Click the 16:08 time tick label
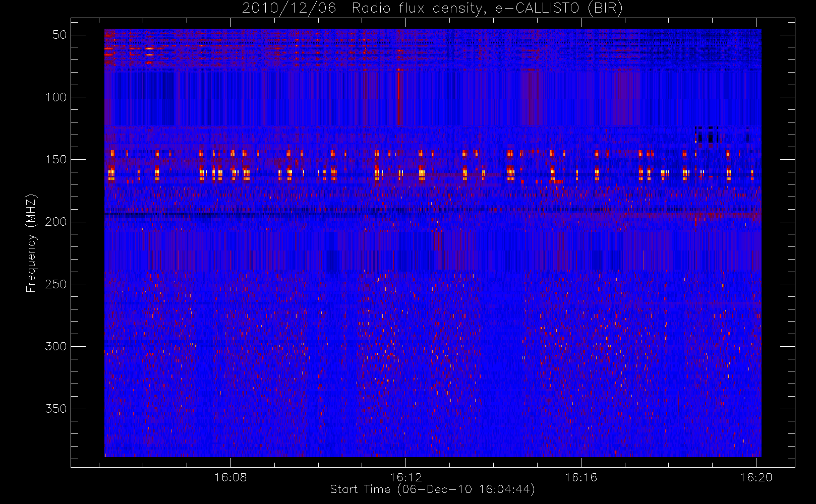 230,477
